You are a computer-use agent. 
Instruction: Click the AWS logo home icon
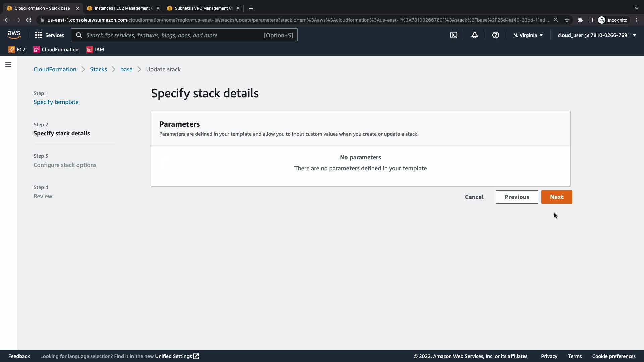coord(14,35)
